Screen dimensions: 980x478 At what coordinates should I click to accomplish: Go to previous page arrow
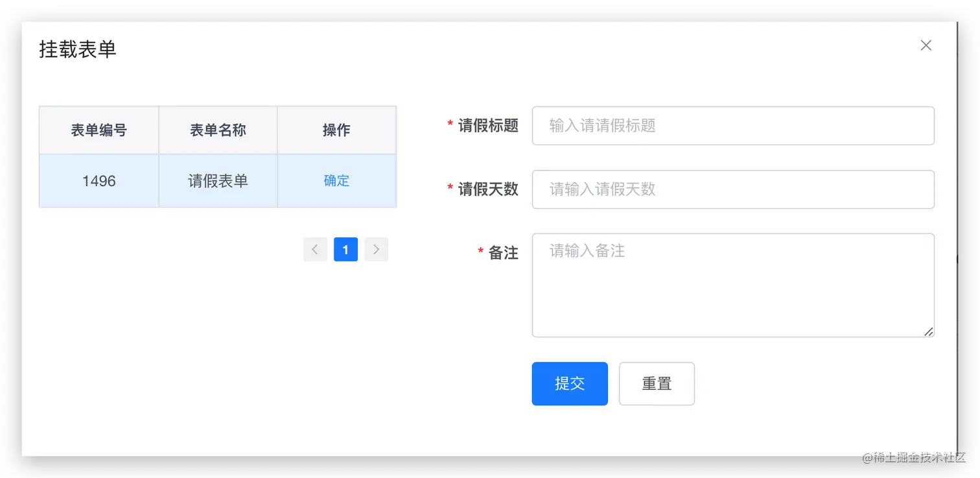pos(315,250)
